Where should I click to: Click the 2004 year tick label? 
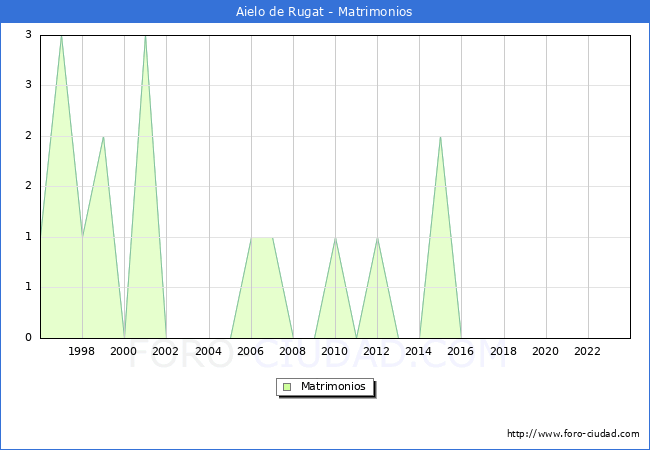click(x=208, y=351)
